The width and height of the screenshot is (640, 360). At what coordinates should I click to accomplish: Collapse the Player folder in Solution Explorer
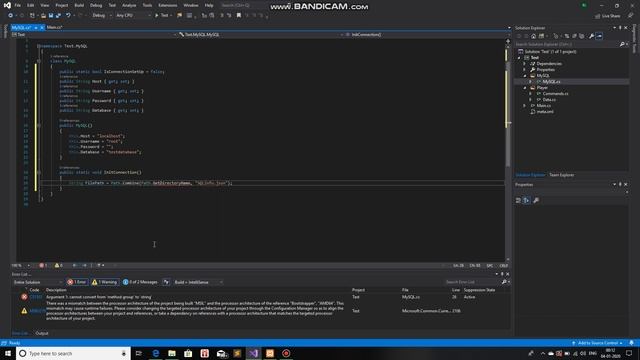point(525,88)
